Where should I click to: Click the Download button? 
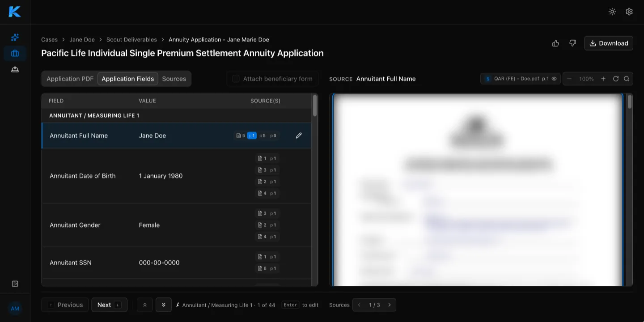[x=609, y=43]
